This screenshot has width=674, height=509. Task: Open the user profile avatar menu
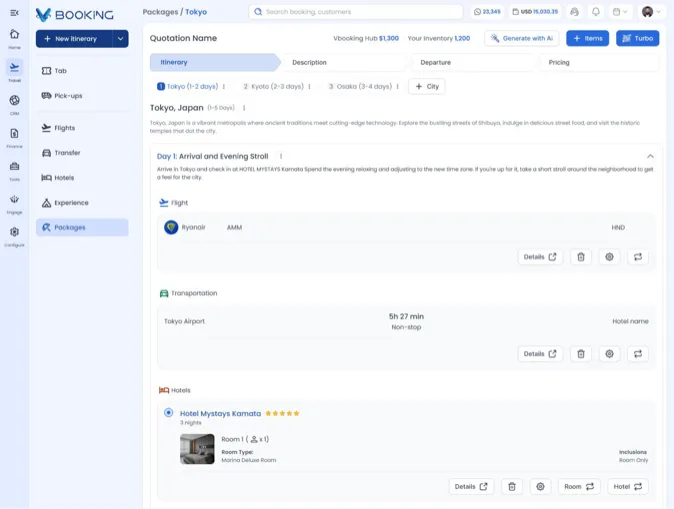[651, 12]
